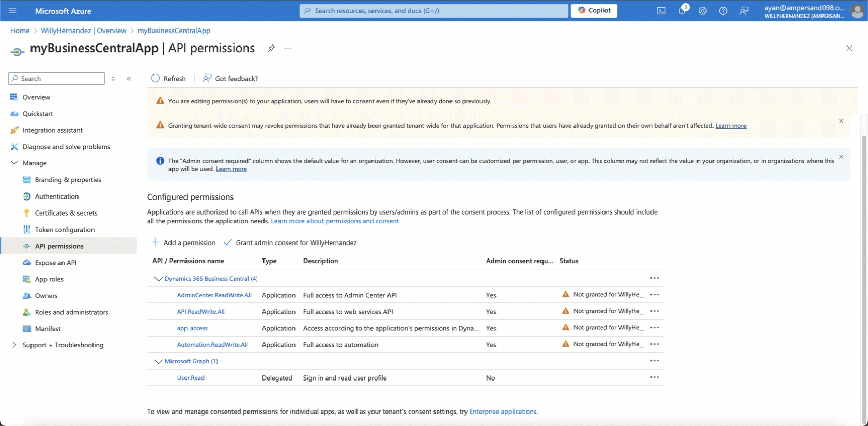Open the portal settings gear
868x426 pixels.
pos(702,11)
